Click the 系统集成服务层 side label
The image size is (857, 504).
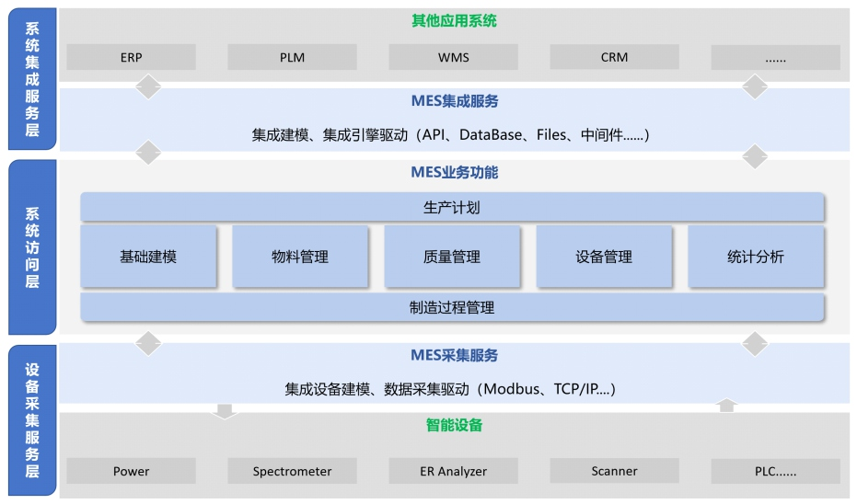click(x=32, y=78)
